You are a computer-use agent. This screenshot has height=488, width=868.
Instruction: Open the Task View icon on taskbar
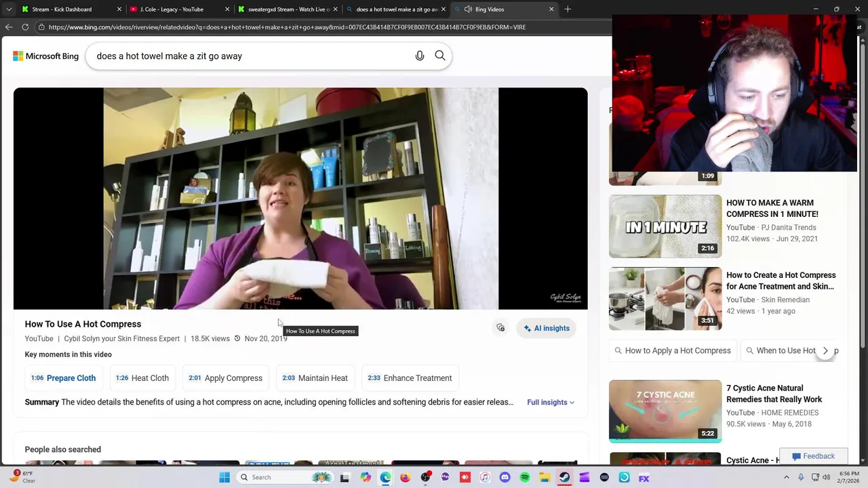click(x=344, y=477)
